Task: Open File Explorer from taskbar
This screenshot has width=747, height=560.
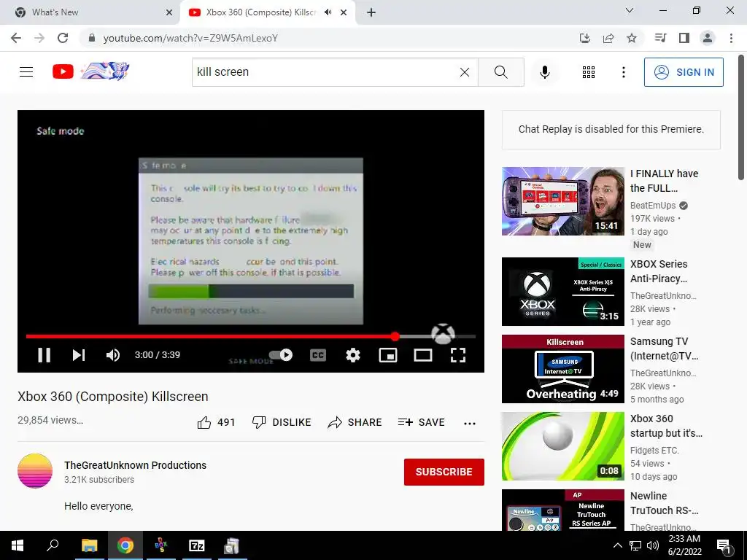Action: point(89,545)
